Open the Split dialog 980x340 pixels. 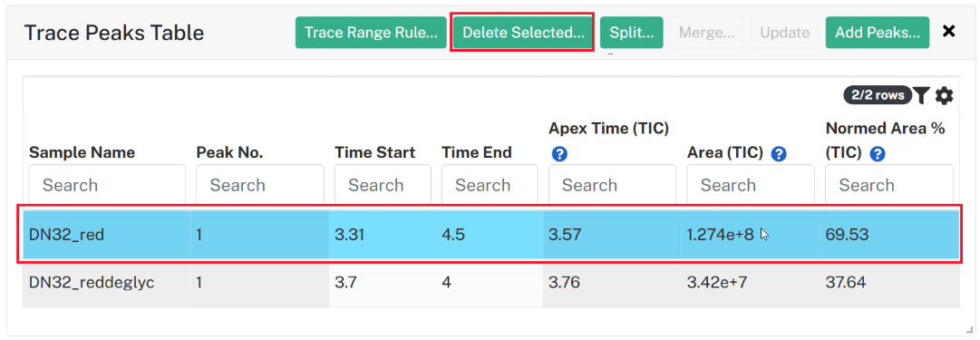coord(631,33)
